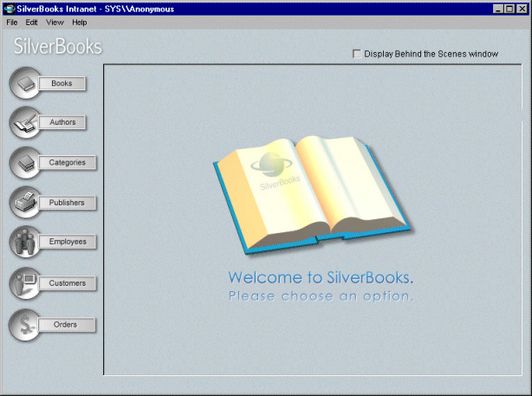Click the "Welcome to SilverBooks." text
532x396 pixels.
321,277
